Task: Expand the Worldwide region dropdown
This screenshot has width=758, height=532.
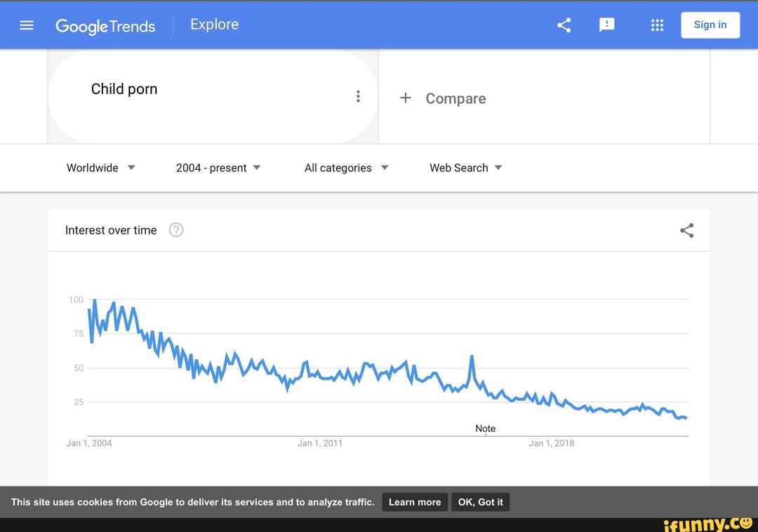Action: coord(101,168)
